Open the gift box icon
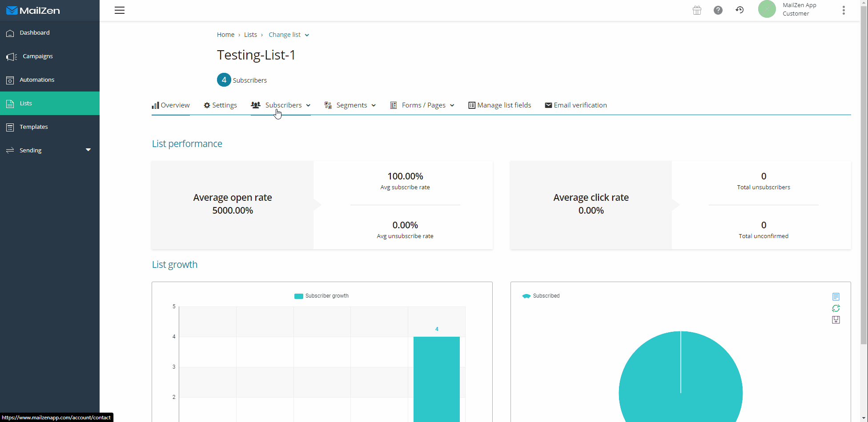Image resolution: width=868 pixels, height=422 pixels. (x=697, y=10)
